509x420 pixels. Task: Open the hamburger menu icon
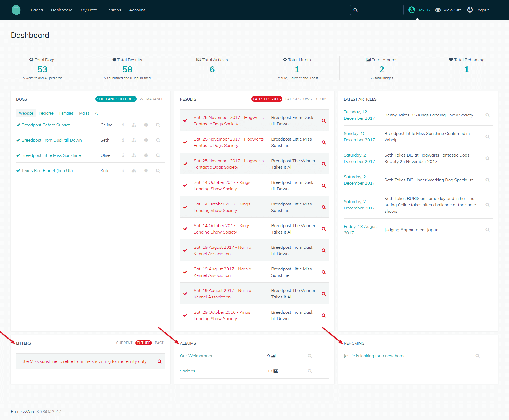click(x=16, y=10)
